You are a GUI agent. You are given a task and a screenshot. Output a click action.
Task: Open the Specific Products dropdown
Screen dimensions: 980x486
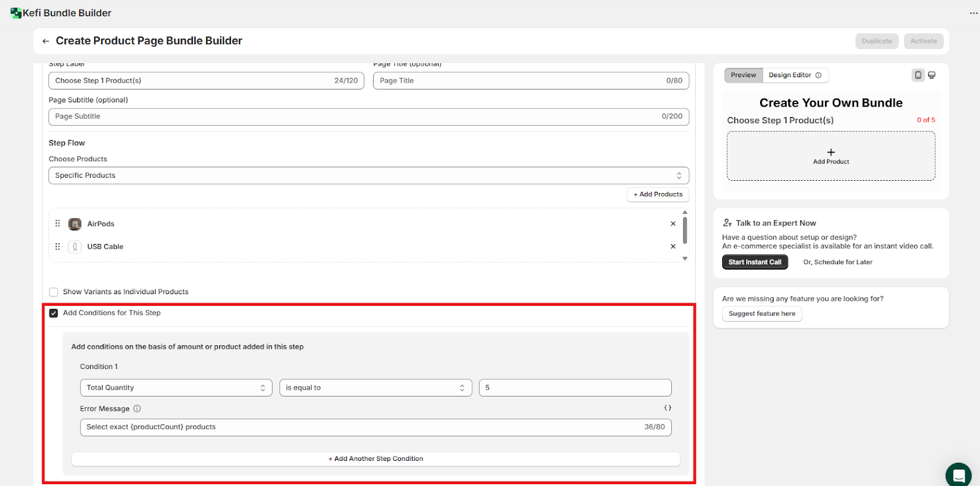pos(368,175)
